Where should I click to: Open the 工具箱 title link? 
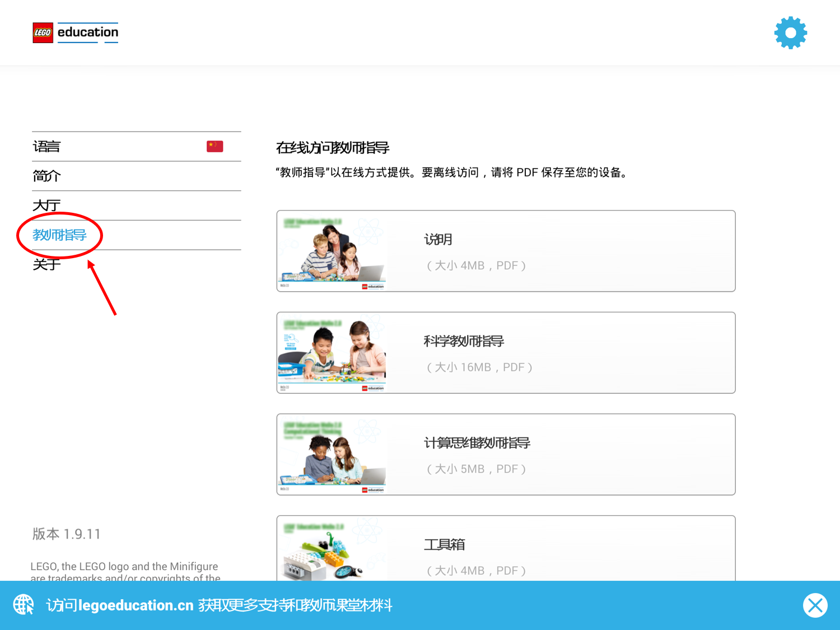tap(445, 545)
